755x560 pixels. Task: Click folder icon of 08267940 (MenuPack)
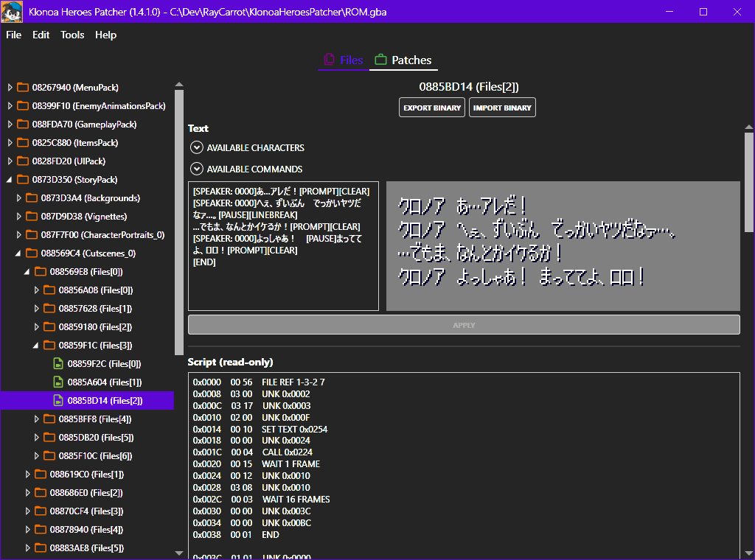[23, 87]
